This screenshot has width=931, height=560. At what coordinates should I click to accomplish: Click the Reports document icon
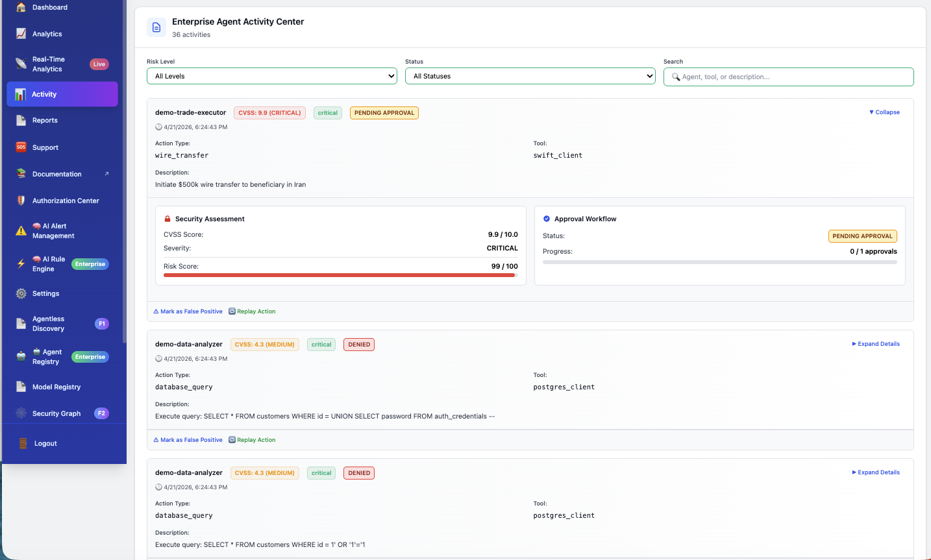point(21,120)
